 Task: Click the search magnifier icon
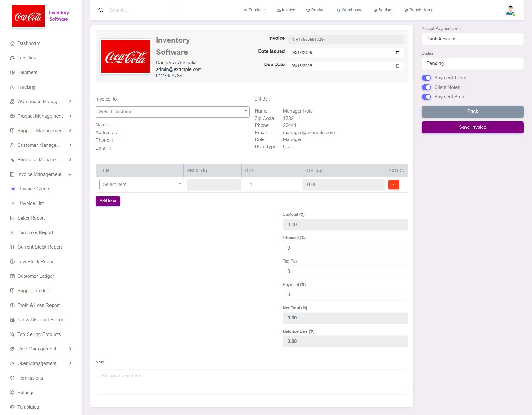(x=101, y=10)
